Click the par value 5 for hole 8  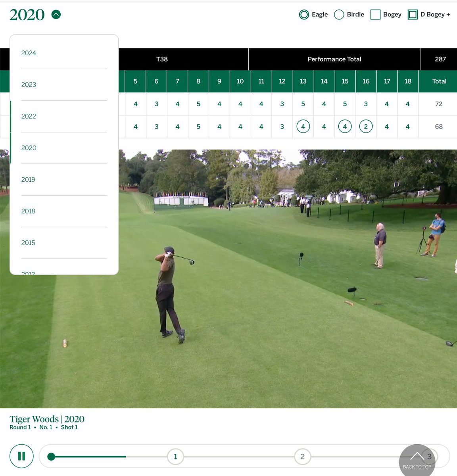point(198,104)
